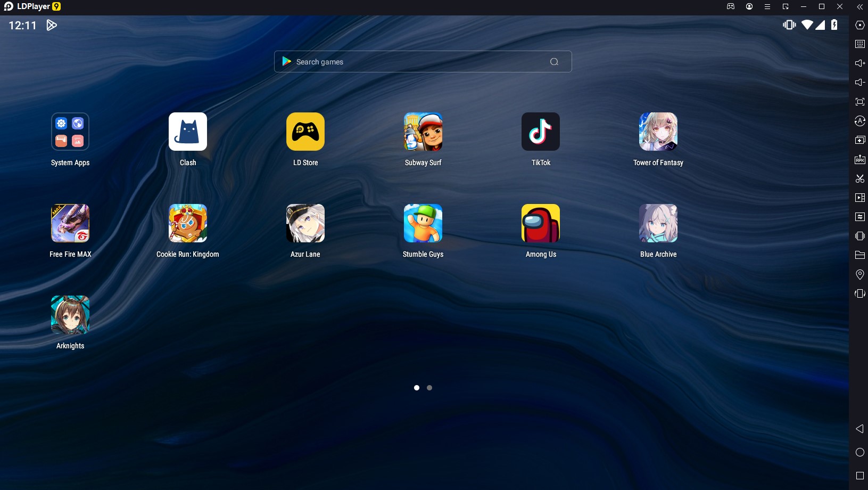This screenshot has height=490, width=868.
Task: Open the TikTok app
Action: coord(541,132)
